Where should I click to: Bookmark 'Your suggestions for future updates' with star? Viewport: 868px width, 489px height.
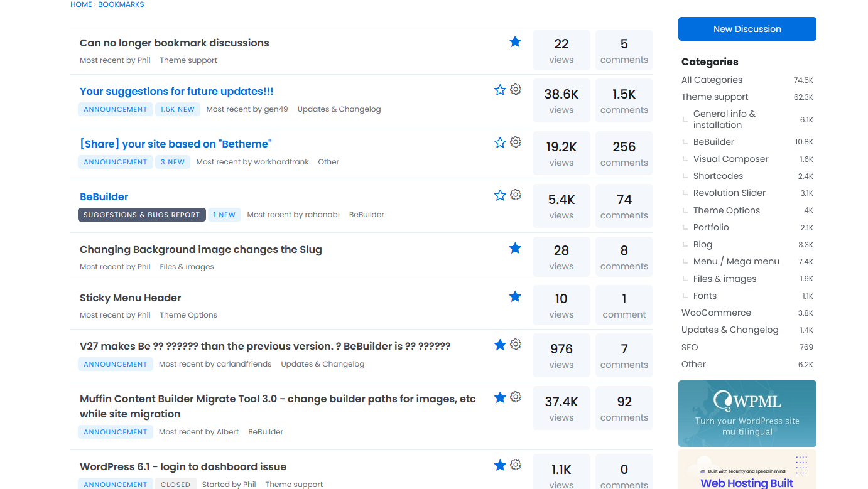pos(500,90)
